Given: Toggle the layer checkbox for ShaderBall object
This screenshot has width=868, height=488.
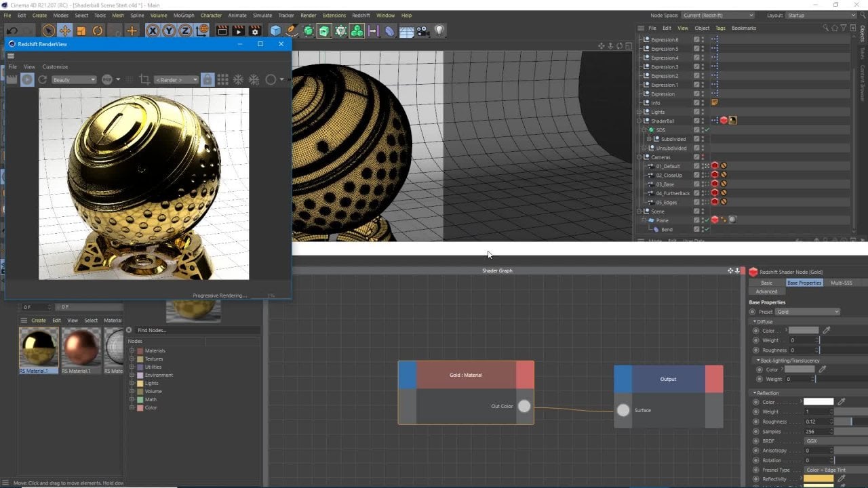Looking at the screenshot, I should 696,121.
